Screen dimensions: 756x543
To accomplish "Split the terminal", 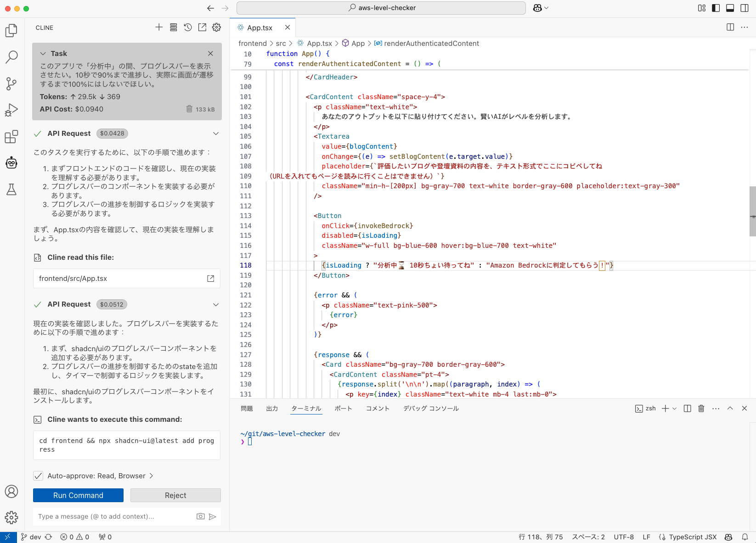I will point(687,408).
